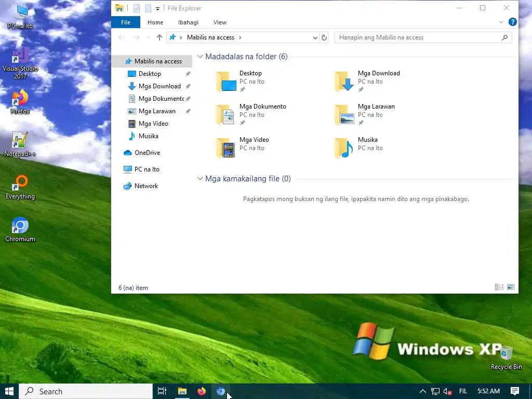Click the refresh button beside address bar
The image size is (532, 399).
pyautogui.click(x=324, y=37)
